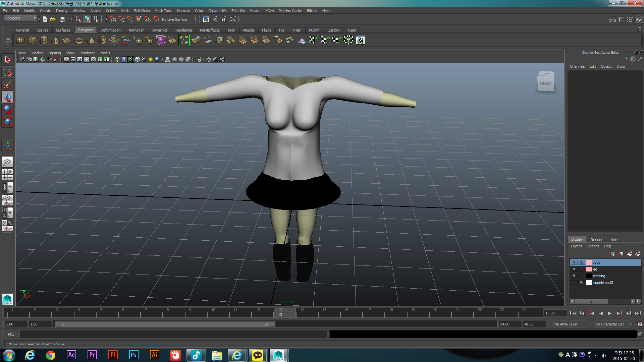Image resolution: width=644 pixels, height=362 pixels.
Task: Enable snap to curves magnet icon
Action: point(121,19)
